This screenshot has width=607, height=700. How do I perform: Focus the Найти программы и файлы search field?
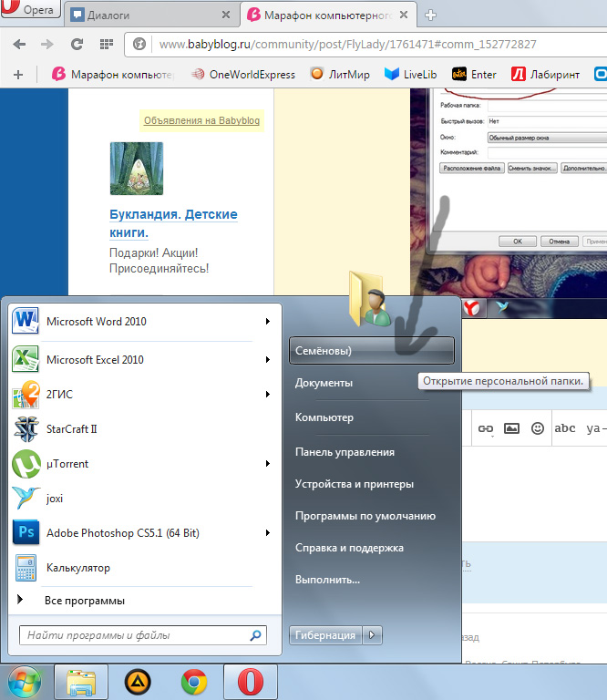pos(143,635)
